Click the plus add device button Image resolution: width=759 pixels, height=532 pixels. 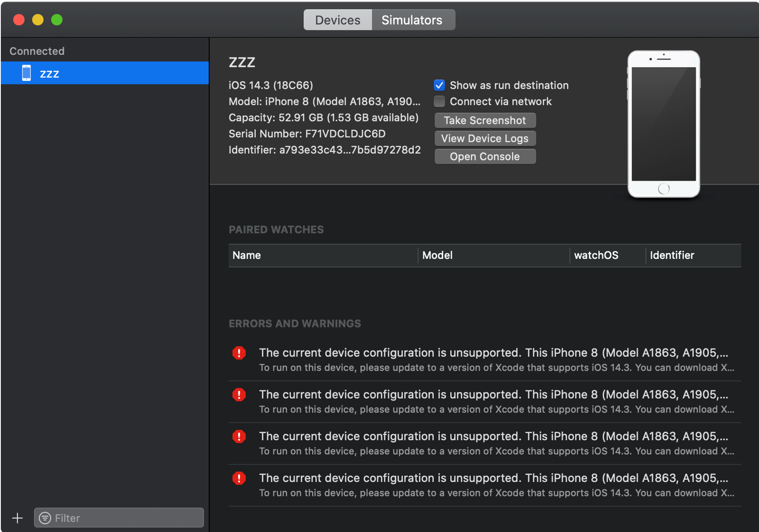tap(17, 518)
